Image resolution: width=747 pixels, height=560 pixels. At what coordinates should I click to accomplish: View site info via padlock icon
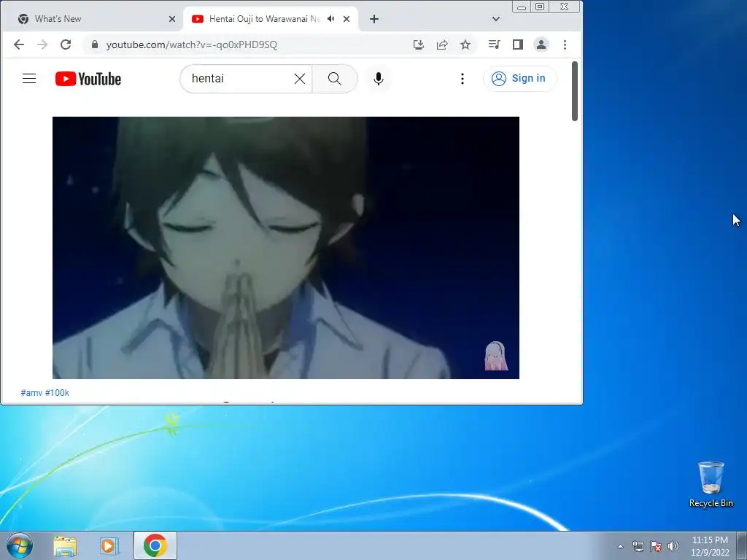(x=95, y=44)
